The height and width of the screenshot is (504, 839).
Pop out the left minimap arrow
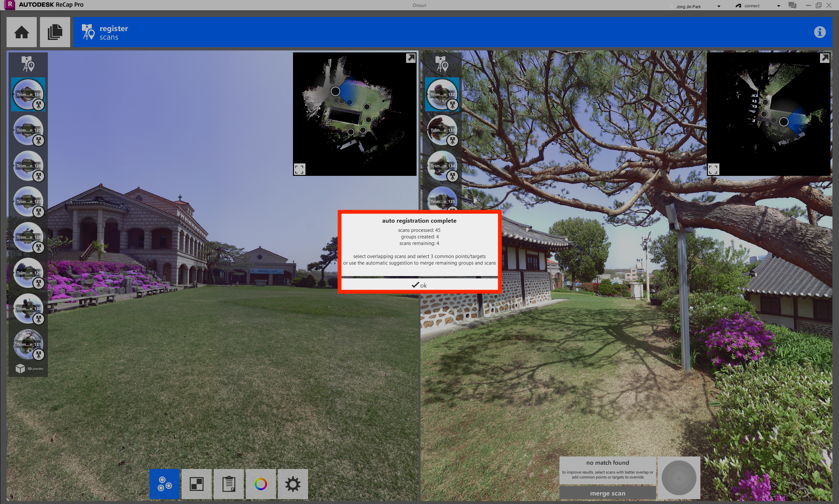click(x=411, y=58)
